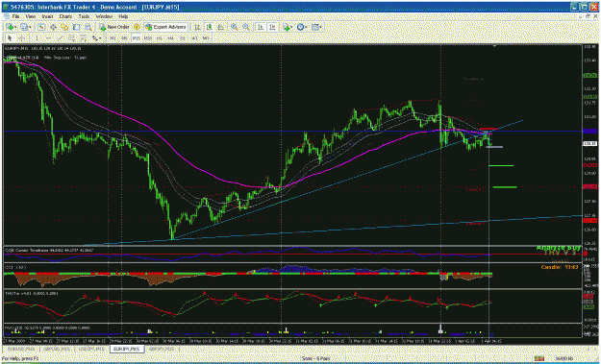
Task: Switch to the GBPUSD,M15 chart tab
Action: coord(57,349)
